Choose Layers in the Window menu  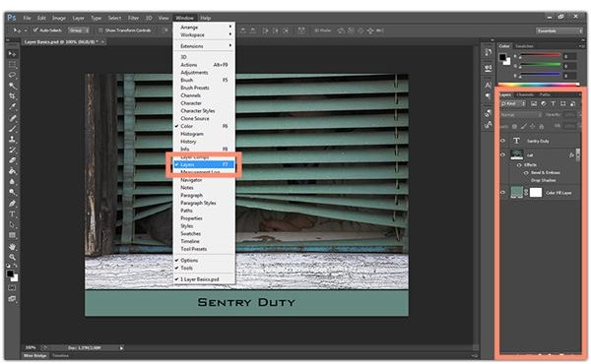(x=204, y=164)
